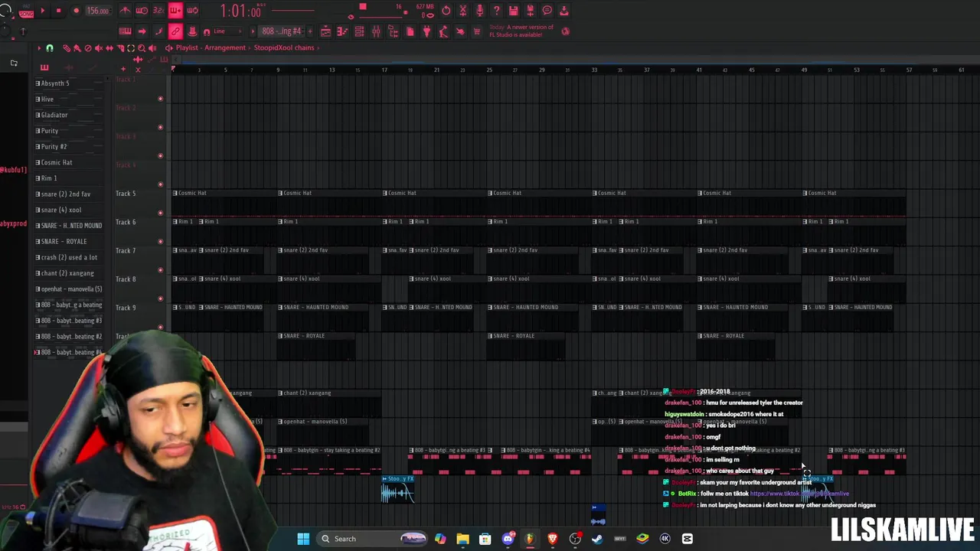Select the playlist zoom tool
This screenshot has height=551, width=980.
(142, 47)
